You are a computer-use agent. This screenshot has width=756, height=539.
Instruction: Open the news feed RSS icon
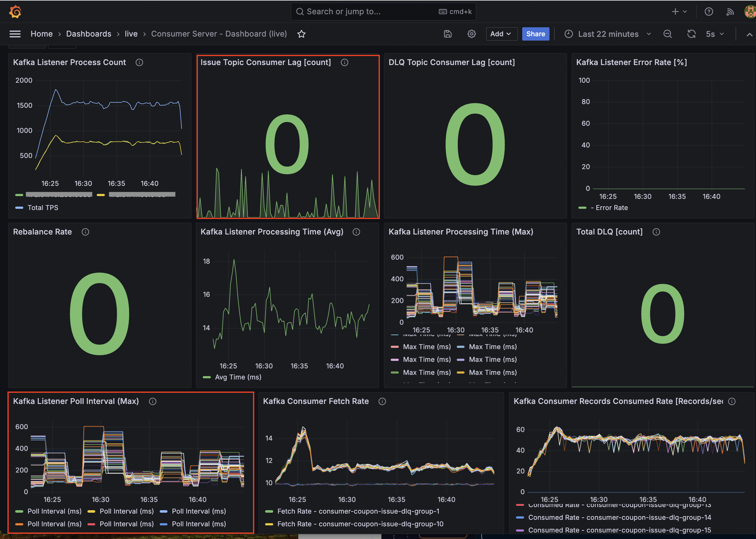tap(730, 12)
